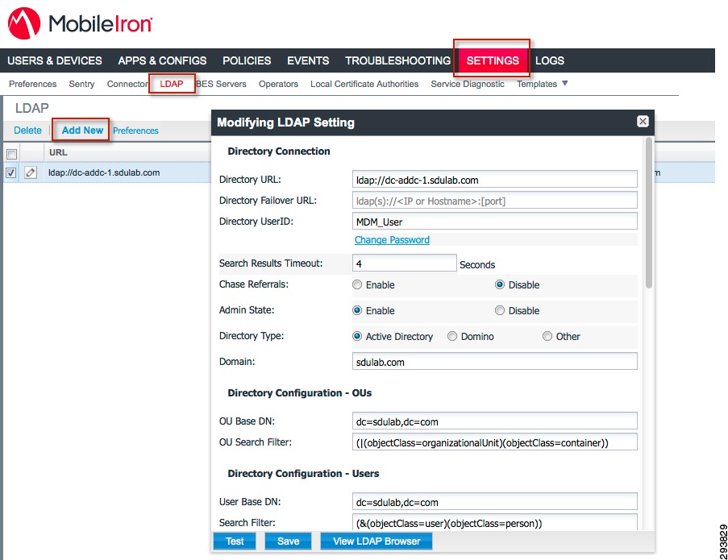The width and height of the screenshot is (728, 560).
Task: Open the Operators sub-menu item
Action: point(279,84)
